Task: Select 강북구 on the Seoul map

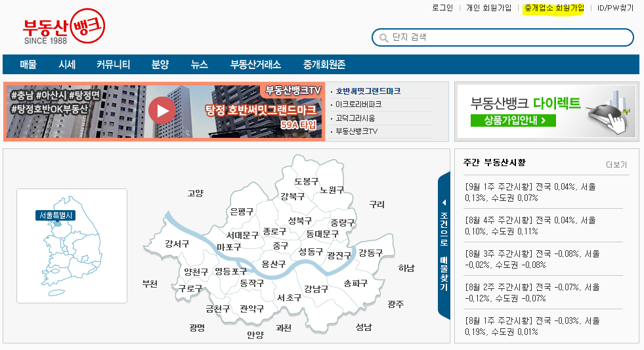Action: [293, 196]
